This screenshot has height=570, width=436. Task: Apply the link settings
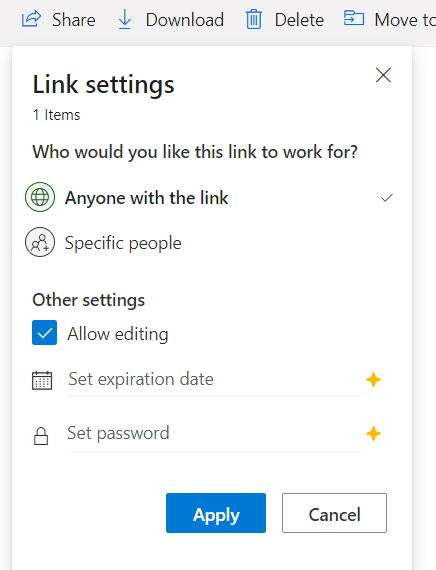point(216,513)
